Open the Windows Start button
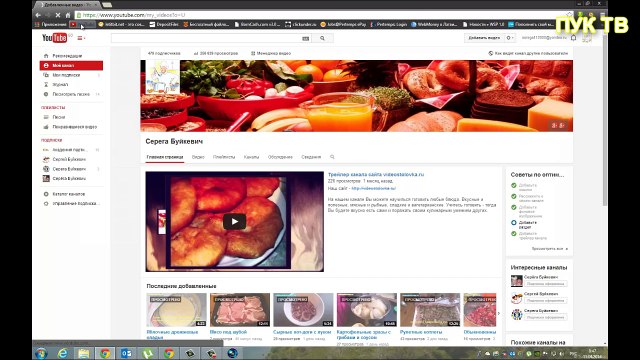The image size is (640, 360). pyautogui.click(x=41, y=353)
